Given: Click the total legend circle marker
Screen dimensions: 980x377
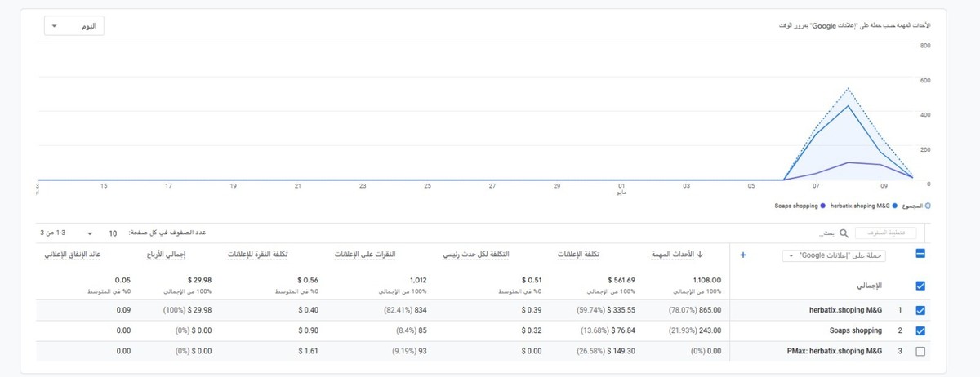Looking at the screenshot, I should tap(928, 206).
